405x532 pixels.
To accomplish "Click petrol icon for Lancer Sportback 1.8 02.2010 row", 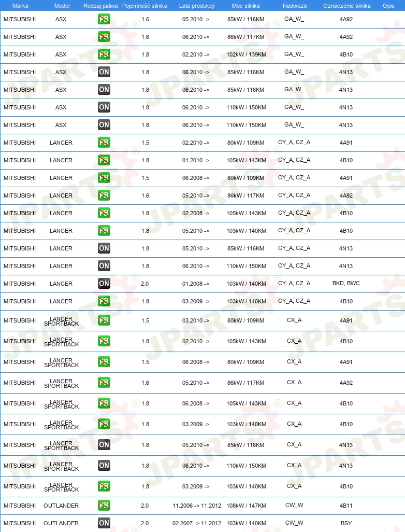I will [104, 341].
